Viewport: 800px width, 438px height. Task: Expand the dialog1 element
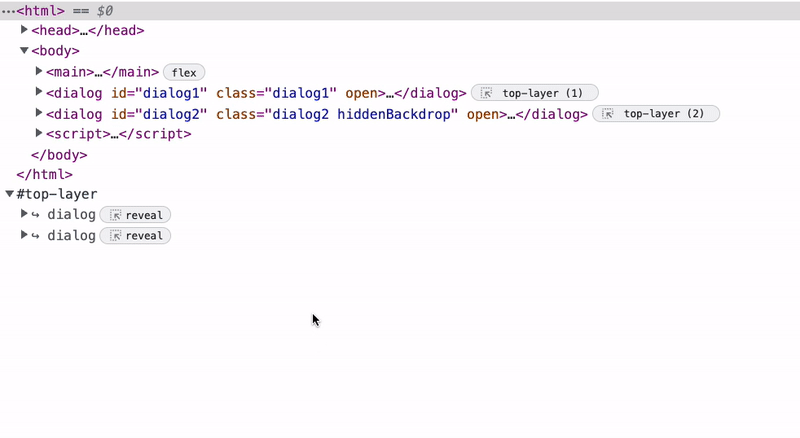(x=39, y=93)
